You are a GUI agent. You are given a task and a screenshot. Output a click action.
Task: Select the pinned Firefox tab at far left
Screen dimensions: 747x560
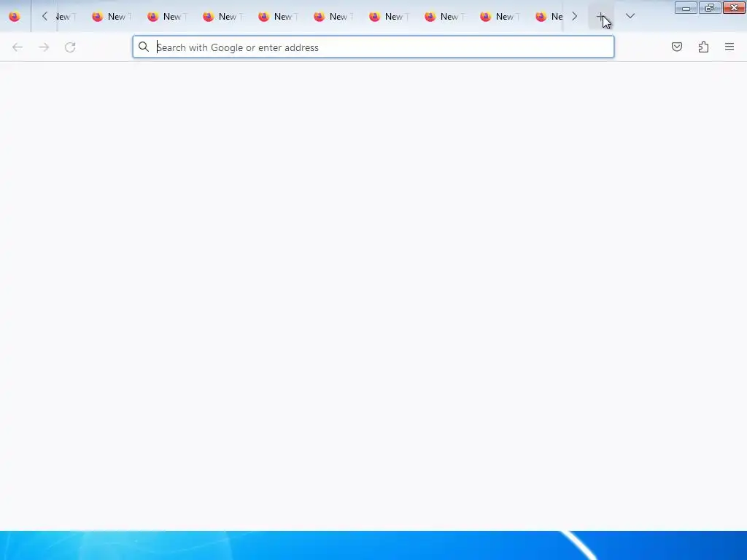coord(15,16)
